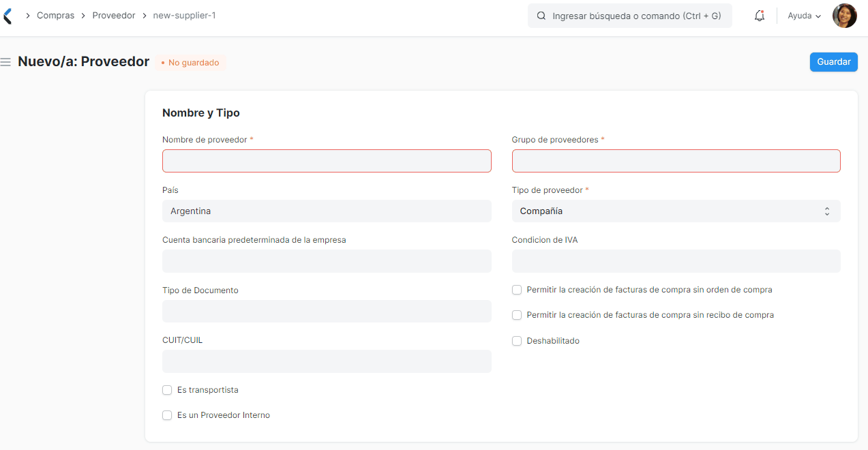Image resolution: width=868 pixels, height=450 pixels.
Task: Click the Tipo de Documento field
Action: coord(327,312)
